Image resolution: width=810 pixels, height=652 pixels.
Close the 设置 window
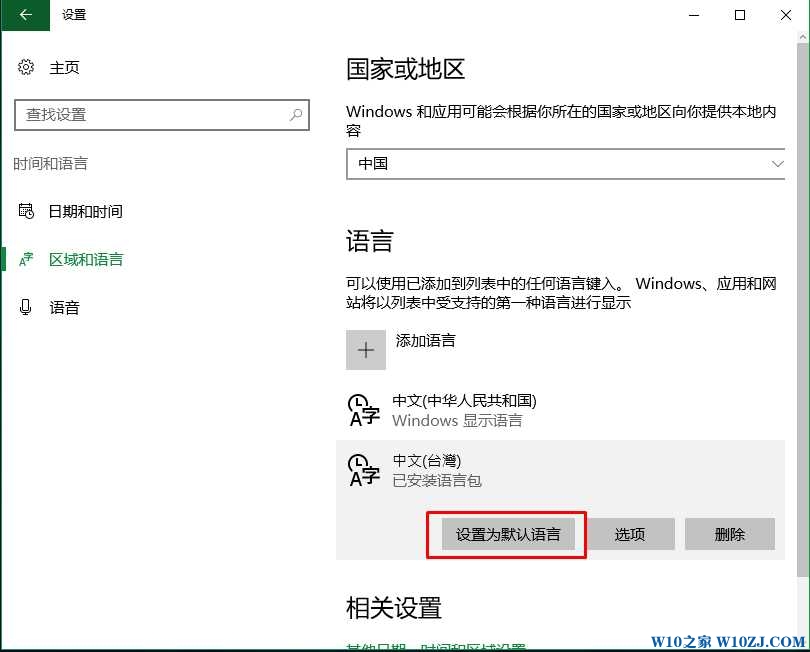(x=786, y=15)
